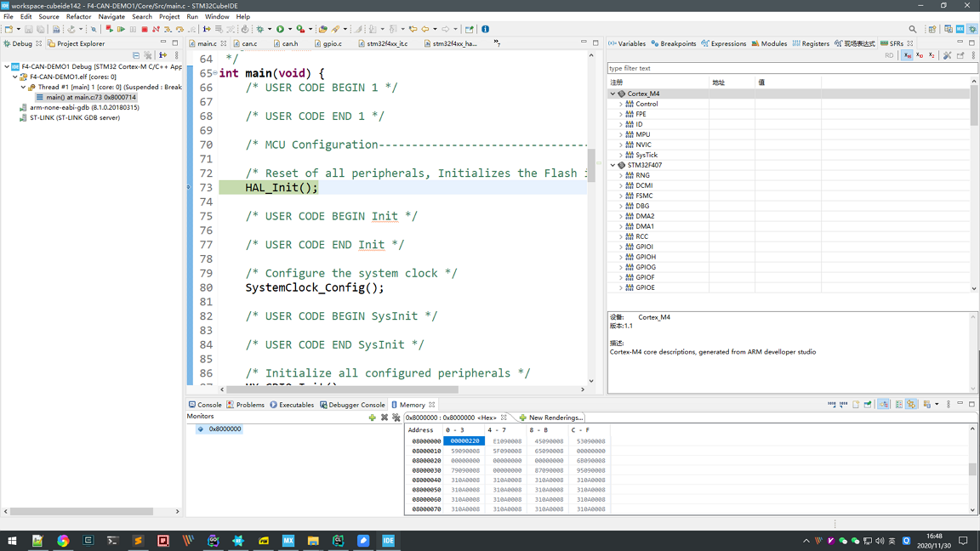Image resolution: width=980 pixels, height=551 pixels.
Task: Click the Collapse All icon in Debug view
Action: (x=135, y=55)
